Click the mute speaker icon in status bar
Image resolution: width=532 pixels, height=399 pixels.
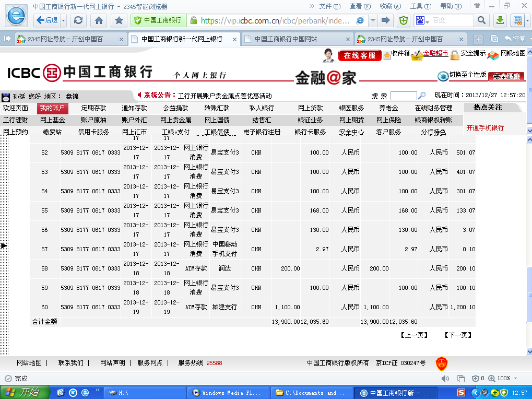pos(445,378)
